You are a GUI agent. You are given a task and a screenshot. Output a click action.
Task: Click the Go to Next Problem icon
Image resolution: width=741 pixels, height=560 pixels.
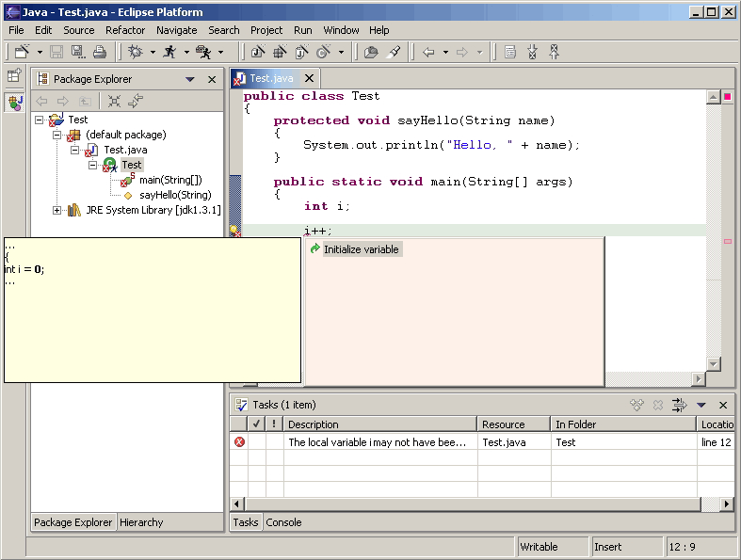click(532, 52)
